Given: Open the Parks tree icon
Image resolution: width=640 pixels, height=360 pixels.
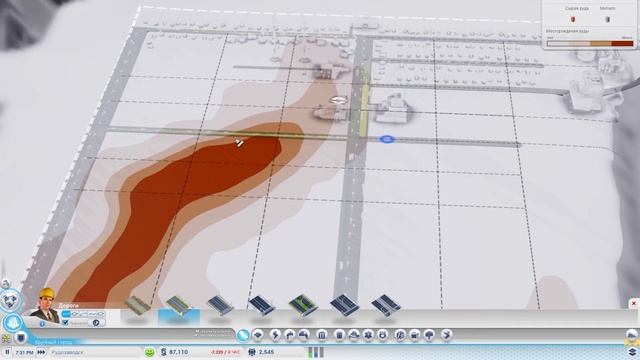Looking at the screenshot, I should coord(429,336).
